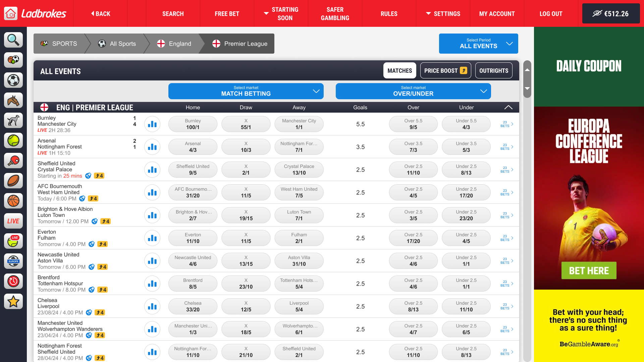Select the horse racing icon in sidebar
The image size is (644, 362).
[13, 100]
